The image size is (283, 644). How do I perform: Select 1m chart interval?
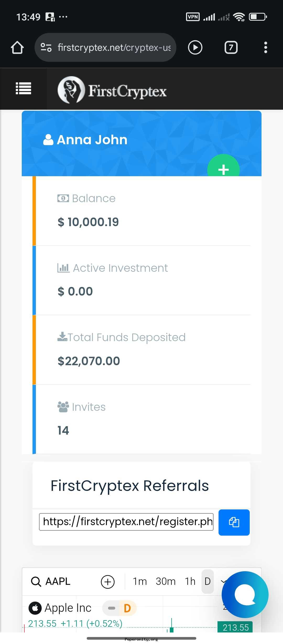140,581
